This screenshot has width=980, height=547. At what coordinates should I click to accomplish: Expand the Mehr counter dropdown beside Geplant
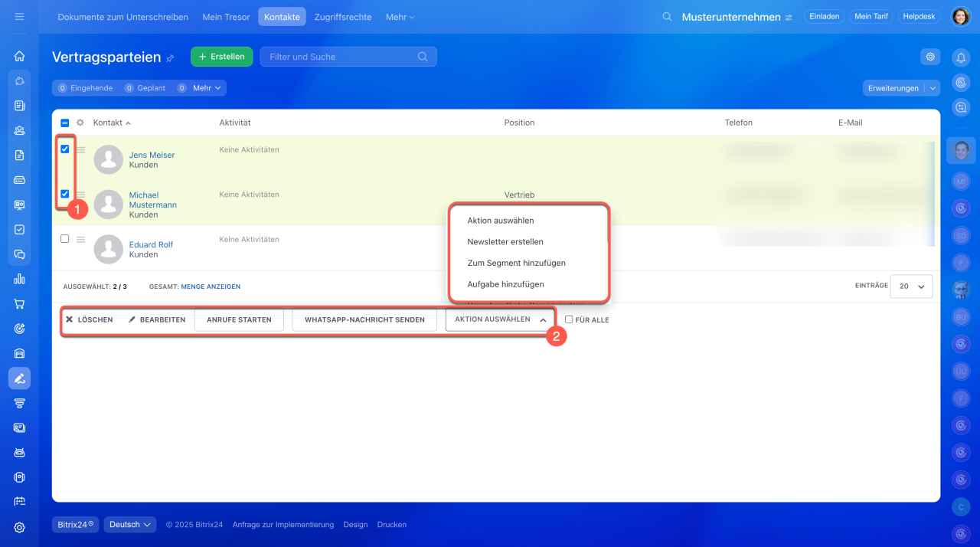pyautogui.click(x=207, y=88)
